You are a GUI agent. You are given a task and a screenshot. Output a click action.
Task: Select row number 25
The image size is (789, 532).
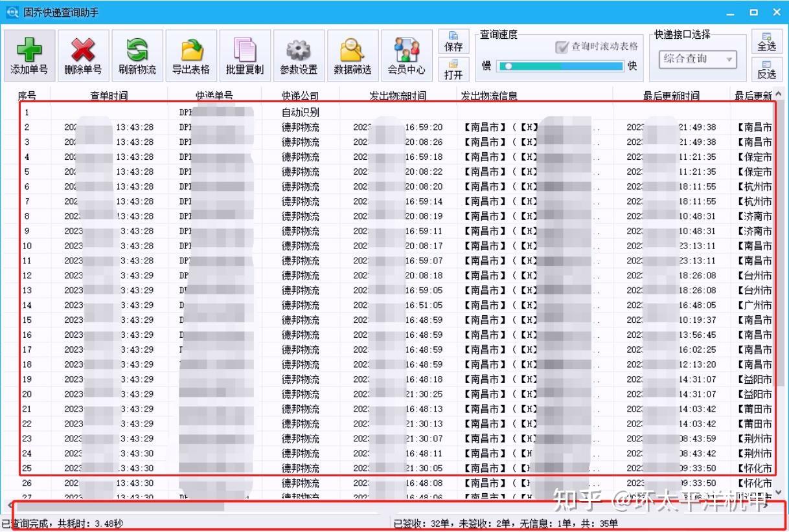point(27,469)
